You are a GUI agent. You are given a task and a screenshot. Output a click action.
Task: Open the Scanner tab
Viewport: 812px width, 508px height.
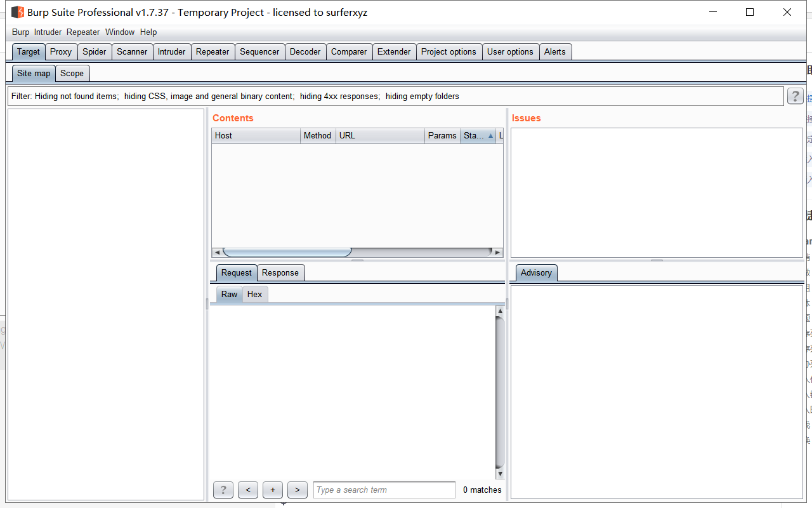(132, 52)
